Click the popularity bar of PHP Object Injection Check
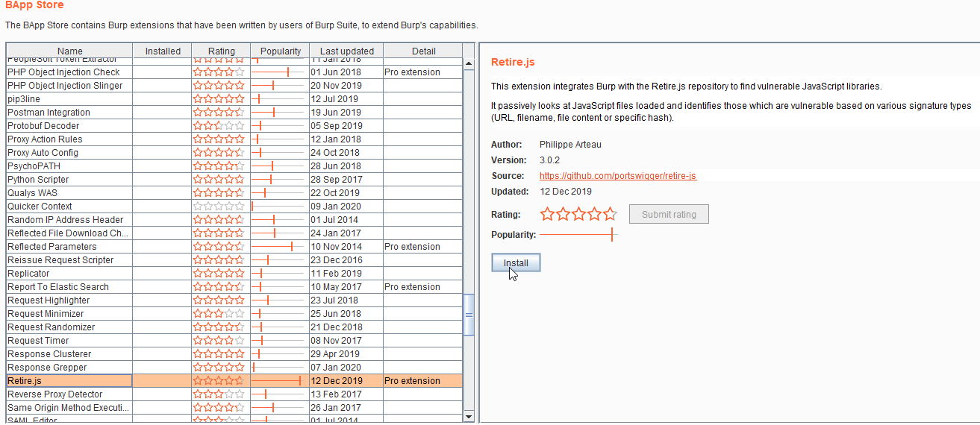This screenshot has width=980, height=425. (278, 72)
